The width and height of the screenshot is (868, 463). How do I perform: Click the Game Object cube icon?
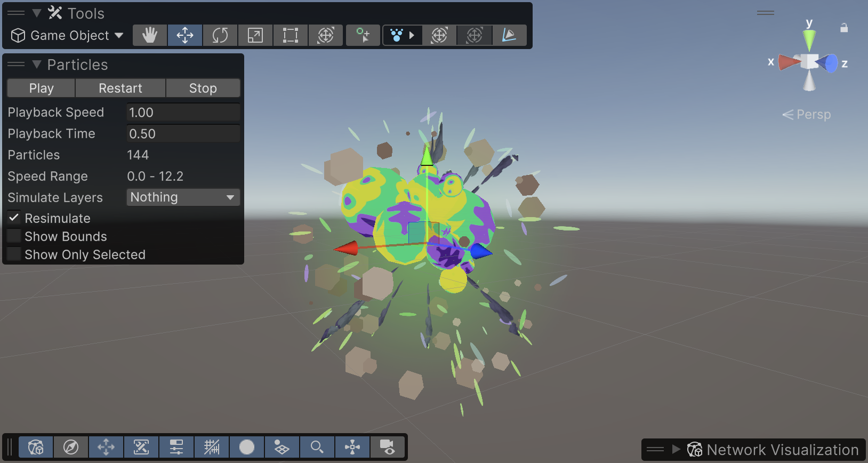click(18, 35)
